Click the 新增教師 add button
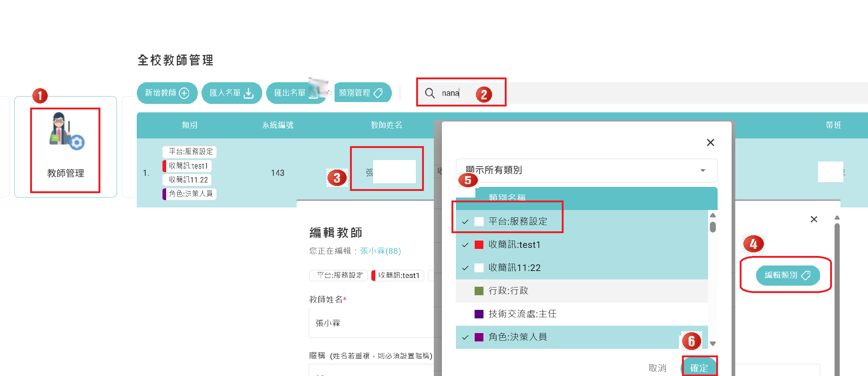This screenshot has width=868, height=376. pos(167,93)
